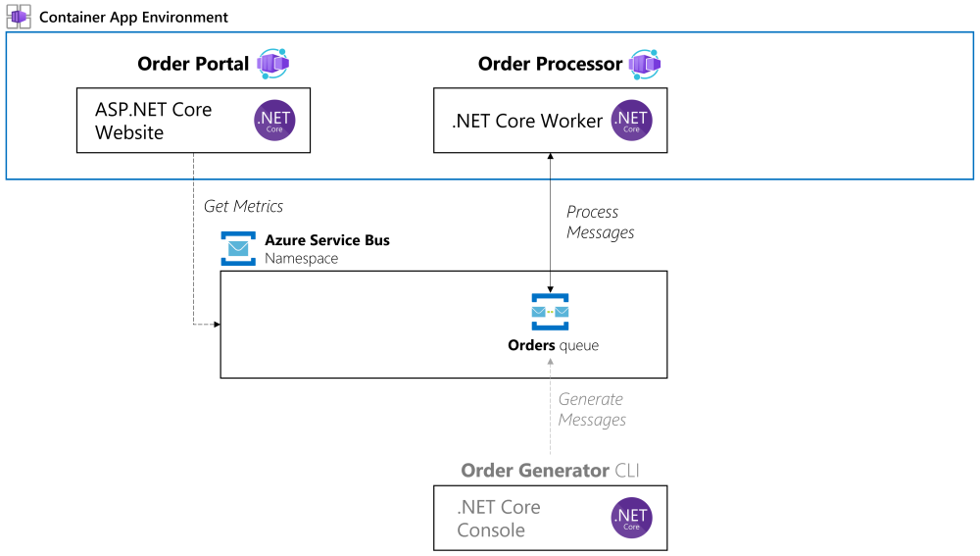Click the Generate Messages arrow label
The height and width of the screenshot is (556, 980).
[591, 409]
